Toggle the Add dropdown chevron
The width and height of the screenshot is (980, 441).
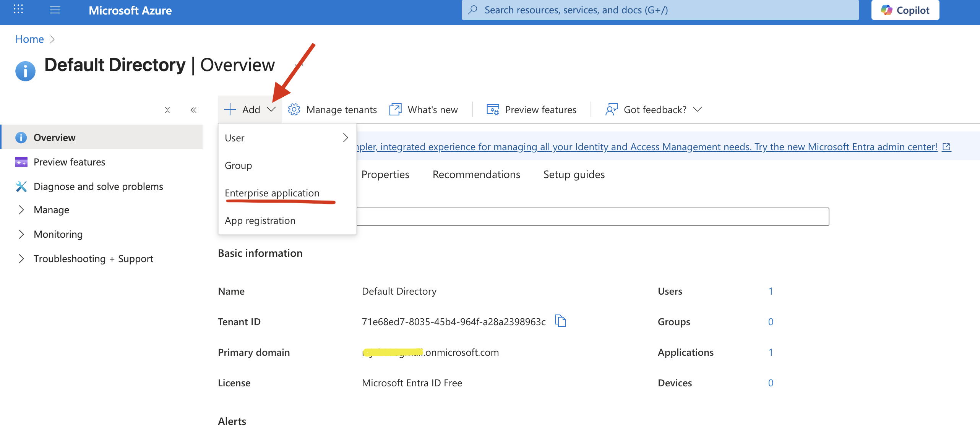(x=271, y=109)
